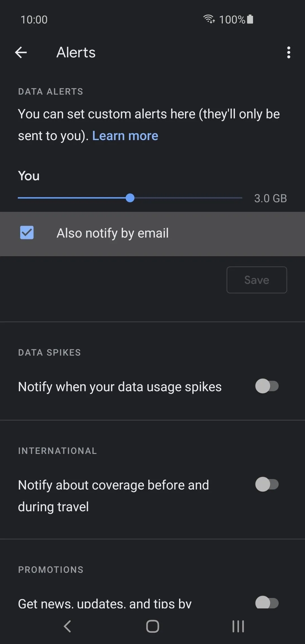305x644 pixels.
Task: Tap the clock time in status bar
Action: pos(34,19)
